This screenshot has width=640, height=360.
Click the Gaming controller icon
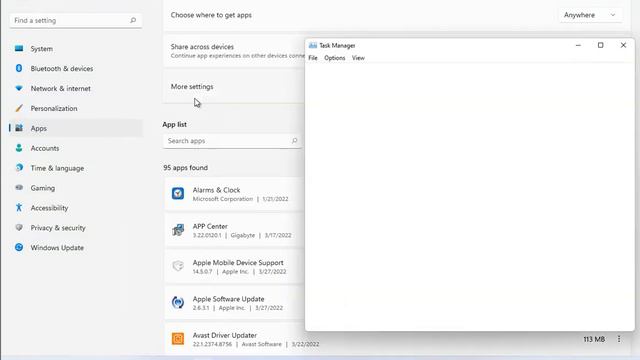(19, 188)
